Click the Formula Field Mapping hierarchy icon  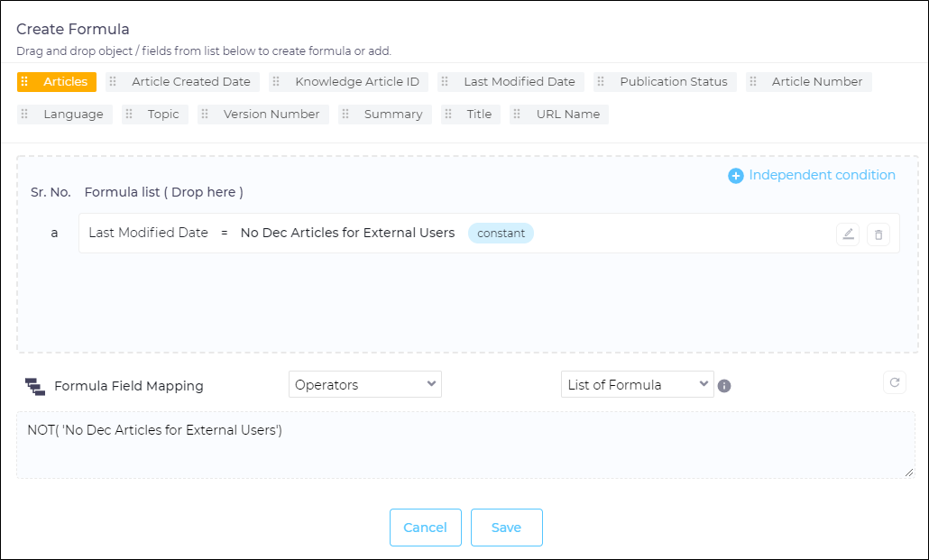[35, 387]
